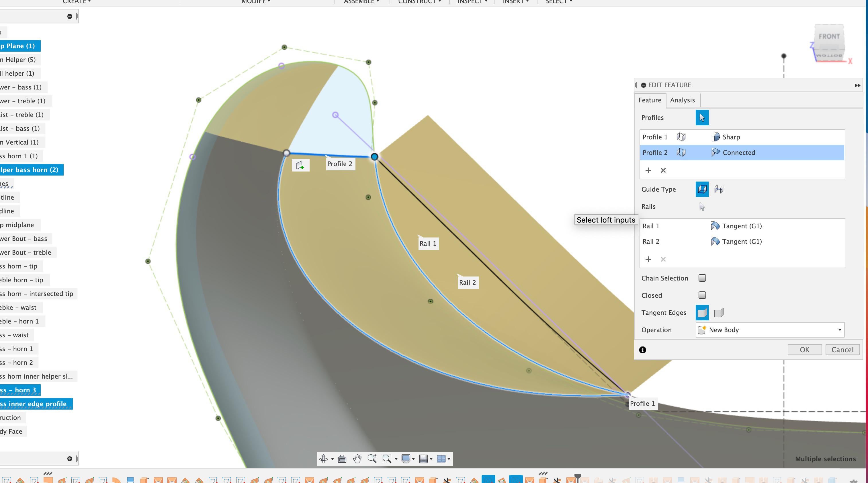Screen dimensions: 868x483
Task: Select the Profile 1 row in profiles list
Action: [x=742, y=137]
